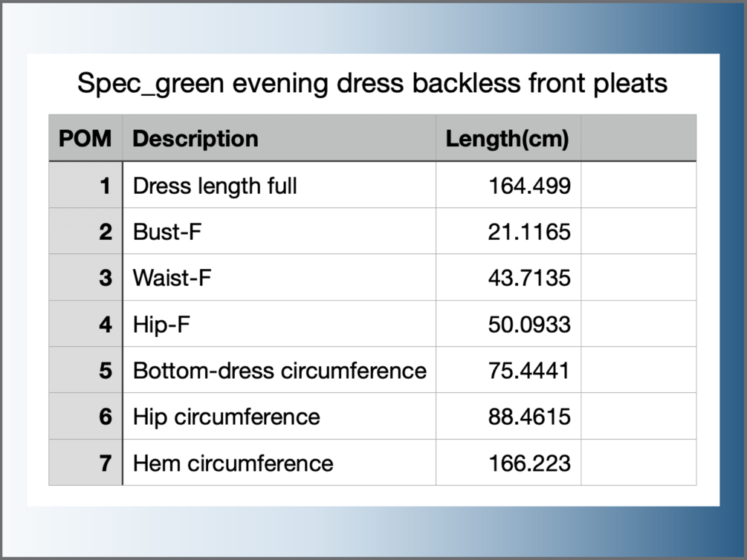Click POM row number 3 cell
This screenshot has width=747, height=560.
86,278
